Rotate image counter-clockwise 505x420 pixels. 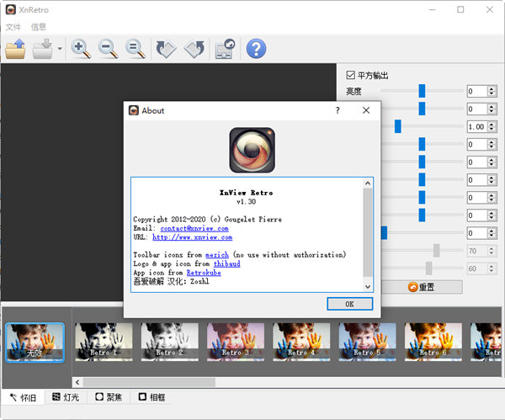(166, 49)
